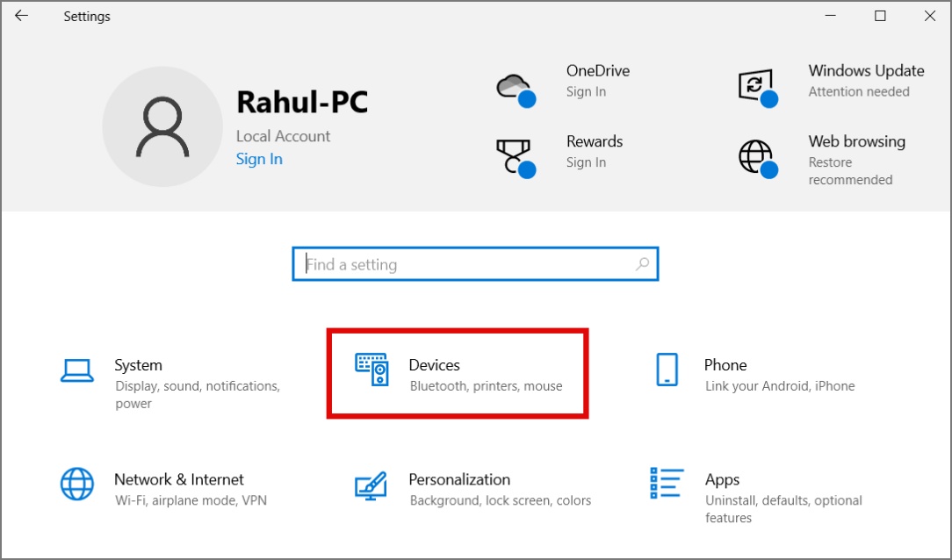Viewport: 952px width, 560px height.
Task: Sign in to OneDrive
Action: [584, 90]
